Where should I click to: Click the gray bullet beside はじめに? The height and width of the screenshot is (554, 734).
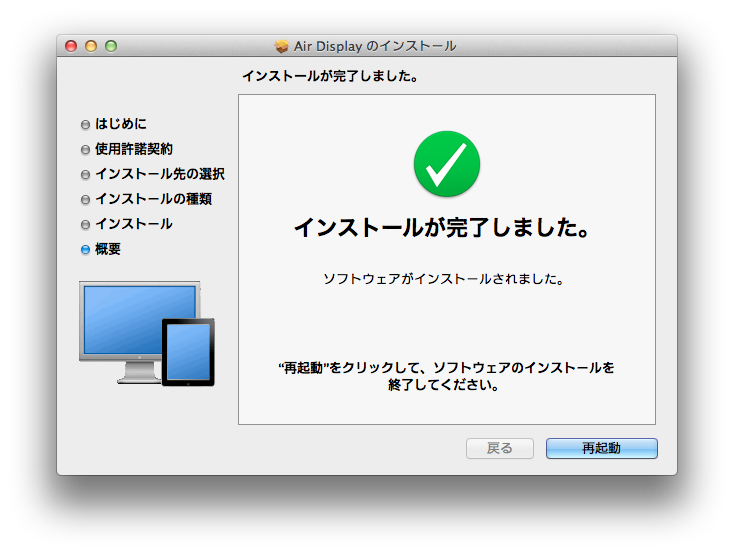tap(85, 125)
